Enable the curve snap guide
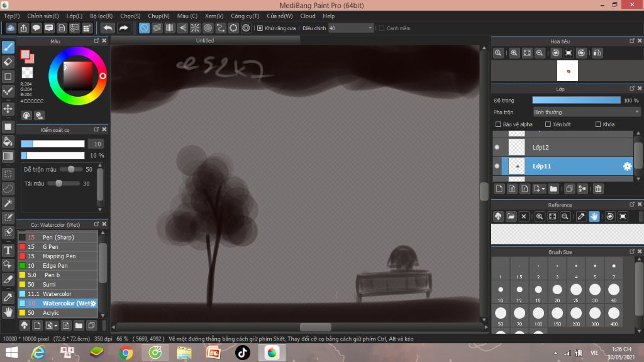Image resolution: width=644 pixels, height=362 pixels. coord(221,28)
